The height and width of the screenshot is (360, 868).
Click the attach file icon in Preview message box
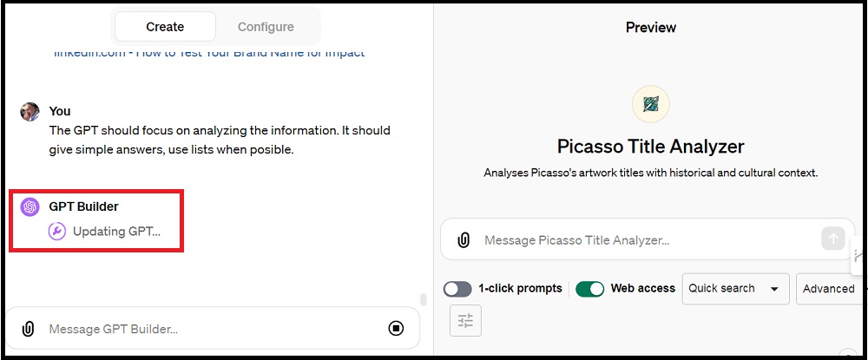click(464, 240)
